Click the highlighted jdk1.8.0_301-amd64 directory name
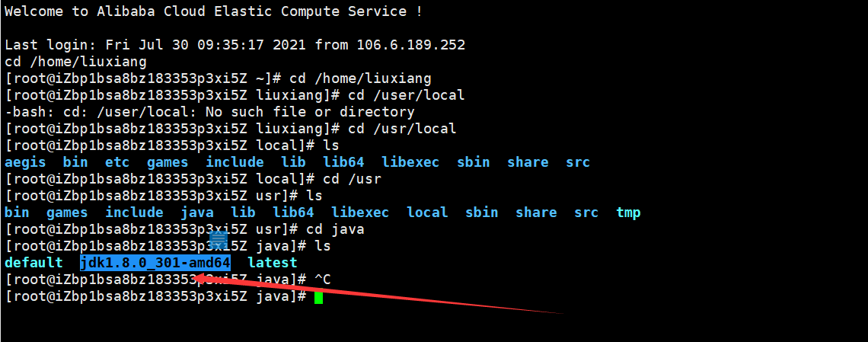The width and height of the screenshot is (868, 342). click(155, 262)
